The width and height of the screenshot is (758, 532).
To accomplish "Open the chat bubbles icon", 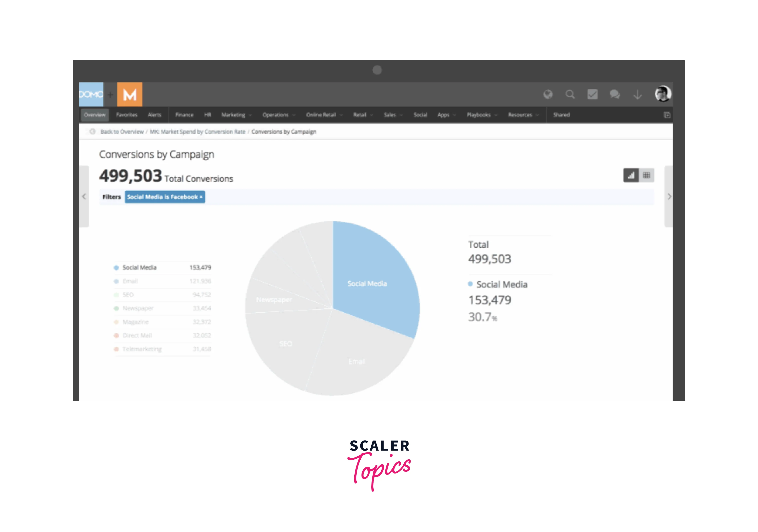I will click(615, 95).
